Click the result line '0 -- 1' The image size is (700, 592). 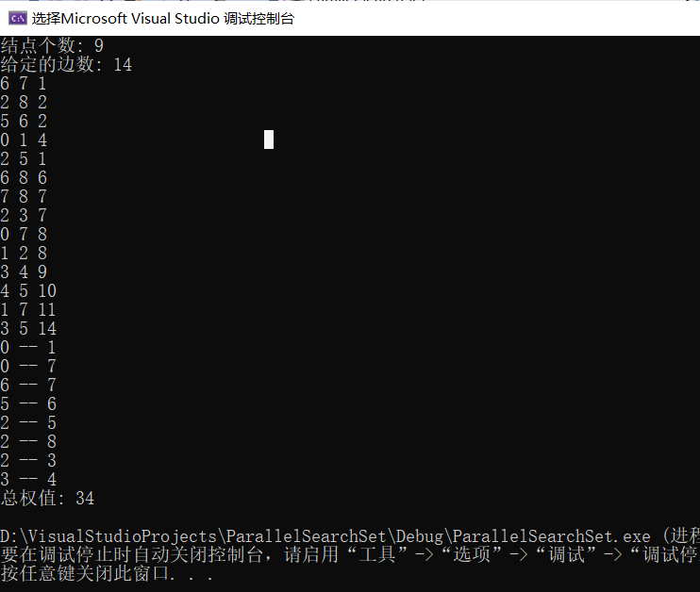(x=28, y=348)
